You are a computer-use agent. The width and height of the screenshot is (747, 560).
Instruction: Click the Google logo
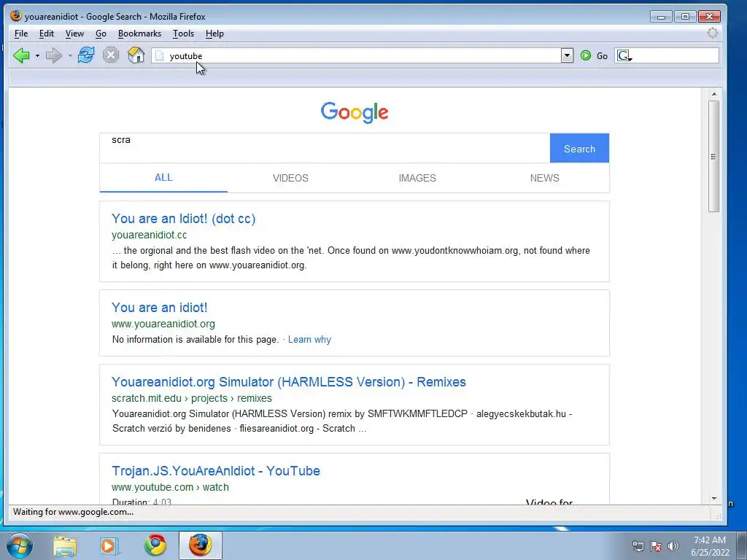(x=355, y=112)
